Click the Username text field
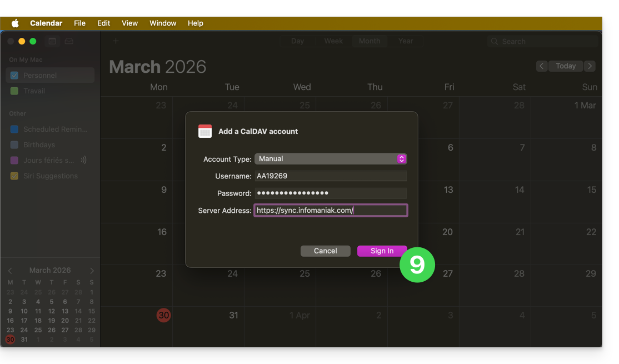The image size is (619, 364). click(x=331, y=176)
